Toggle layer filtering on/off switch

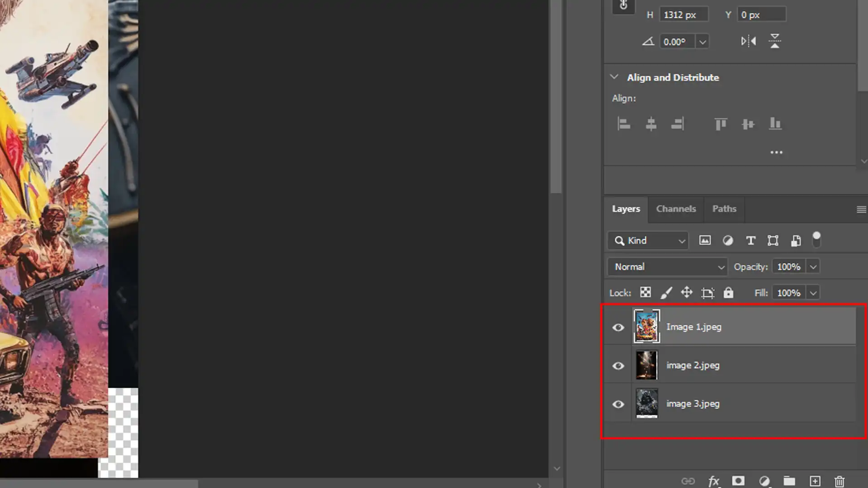(816, 240)
